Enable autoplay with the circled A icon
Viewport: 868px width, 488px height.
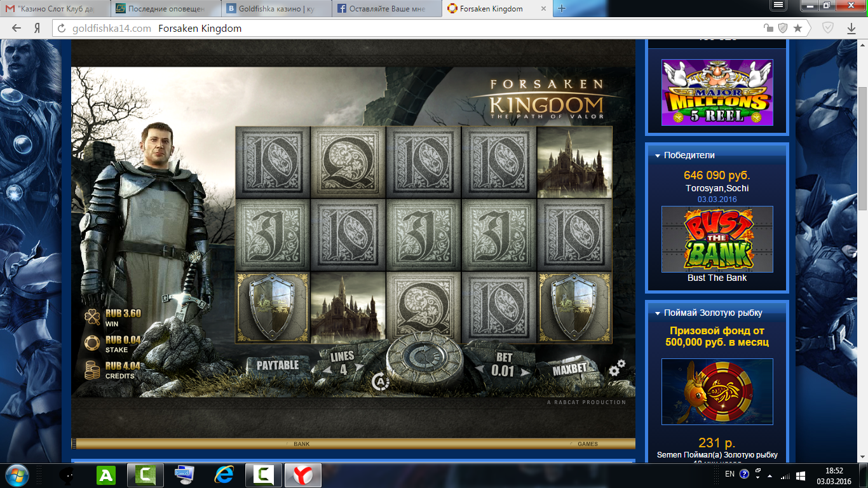tap(380, 382)
